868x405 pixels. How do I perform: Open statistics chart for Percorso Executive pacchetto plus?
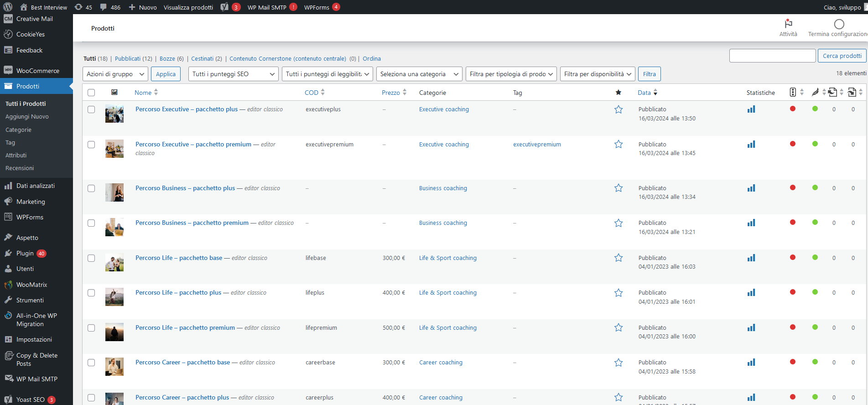751,109
